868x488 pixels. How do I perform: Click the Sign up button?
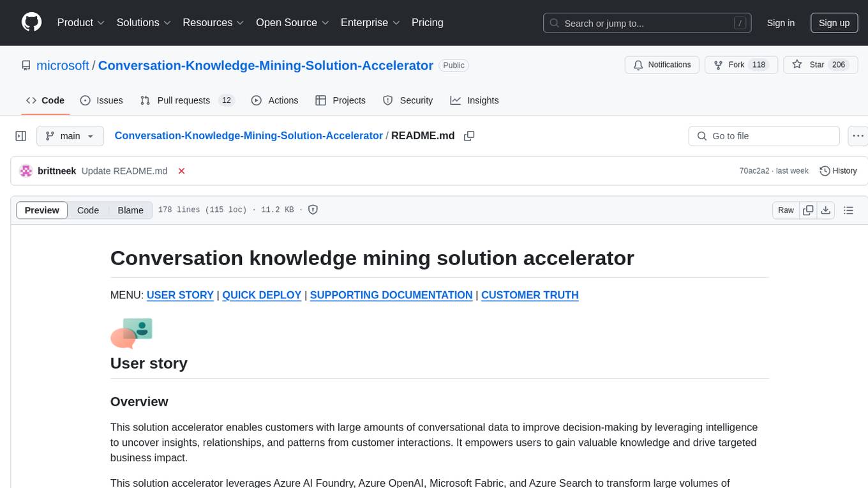(834, 23)
